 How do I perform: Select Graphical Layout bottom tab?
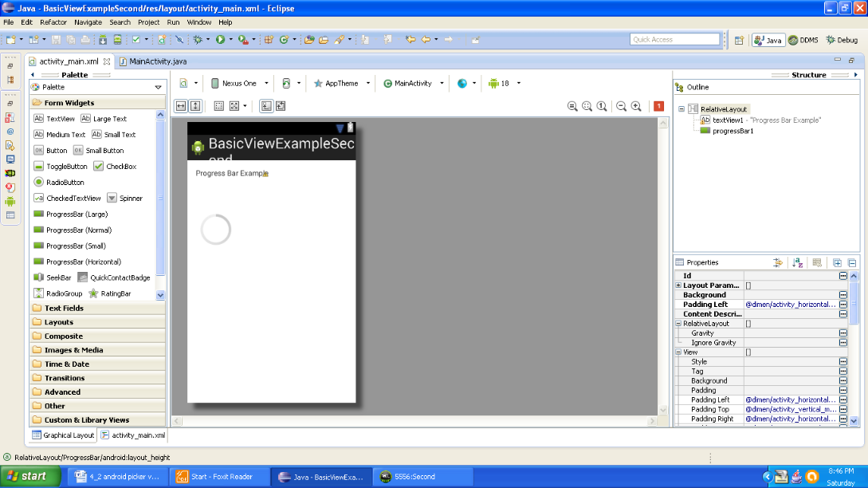pos(63,435)
